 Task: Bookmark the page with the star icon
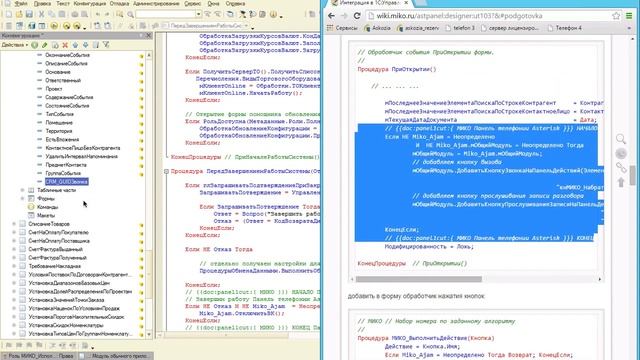click(616, 16)
